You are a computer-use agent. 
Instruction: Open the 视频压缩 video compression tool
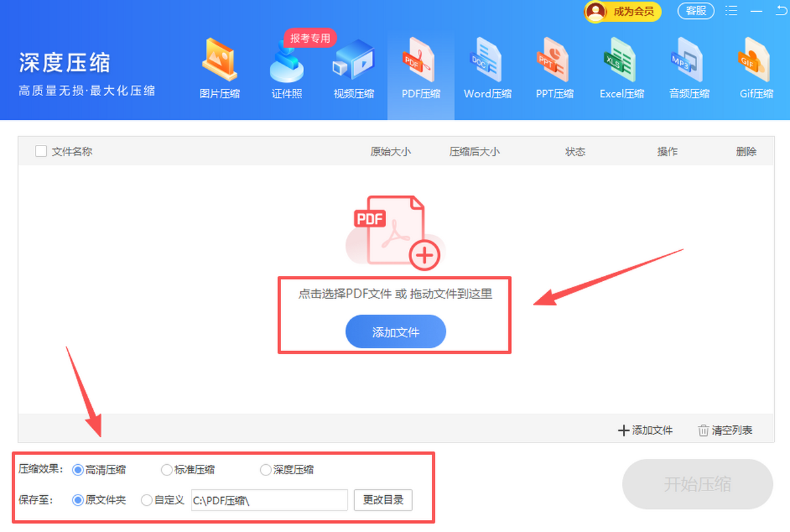[x=354, y=68]
